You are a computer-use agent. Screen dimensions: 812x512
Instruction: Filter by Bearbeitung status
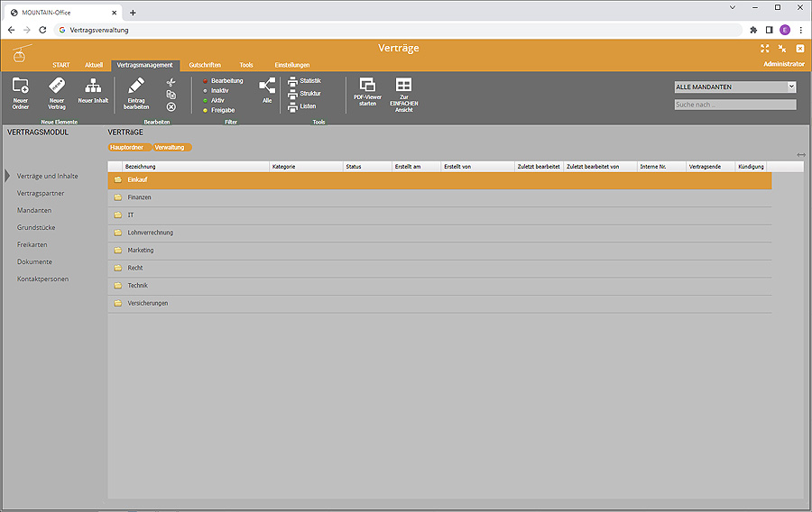pos(226,81)
